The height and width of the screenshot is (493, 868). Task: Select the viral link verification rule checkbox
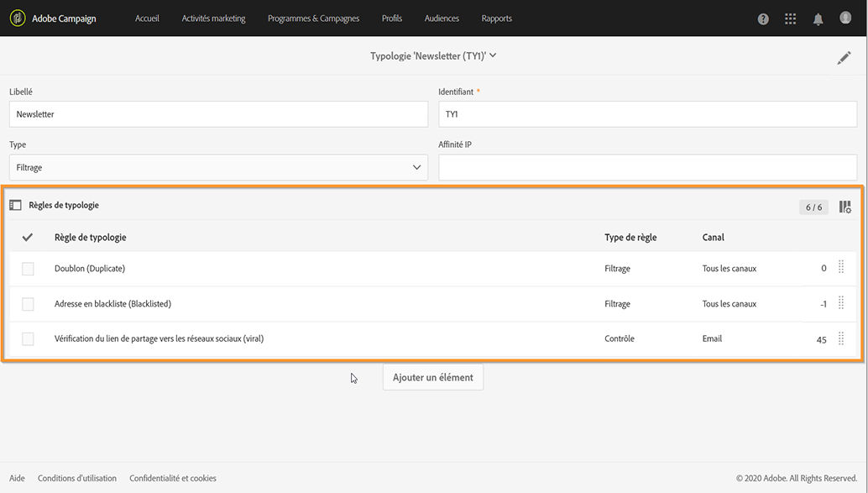click(x=28, y=338)
